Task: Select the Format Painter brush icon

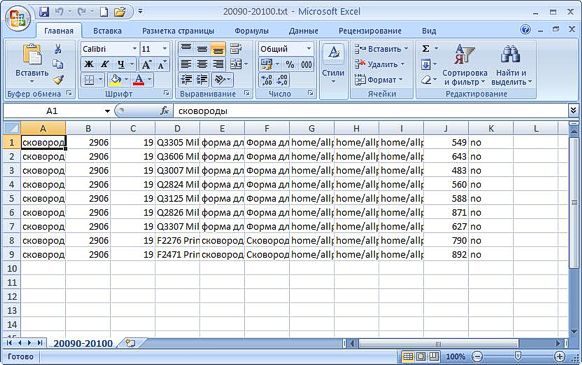Action: coord(58,79)
